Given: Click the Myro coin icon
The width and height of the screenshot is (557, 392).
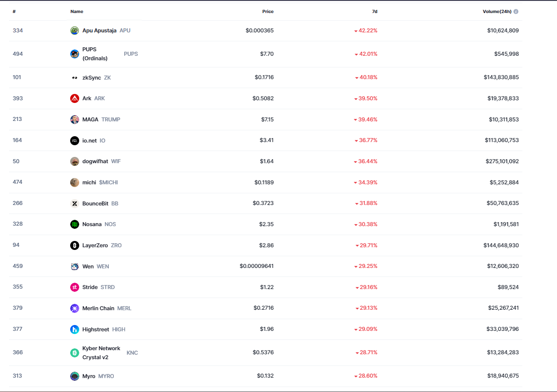Looking at the screenshot, I should point(75,376).
